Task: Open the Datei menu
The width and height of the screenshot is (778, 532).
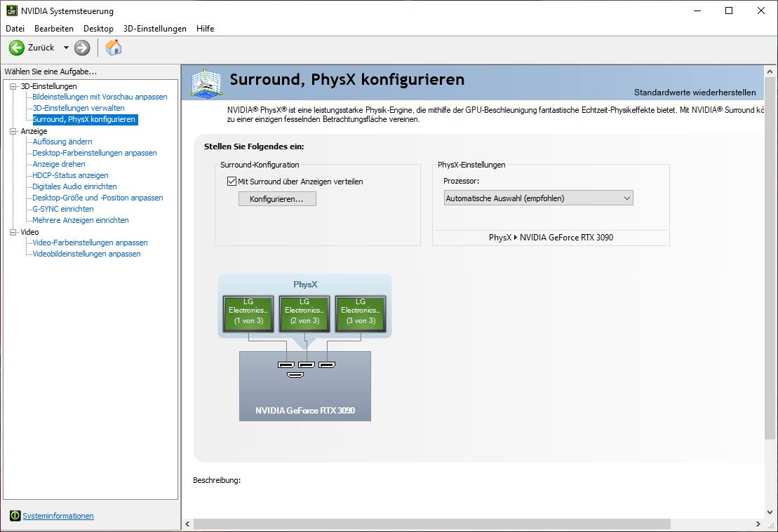Action: 15,29
